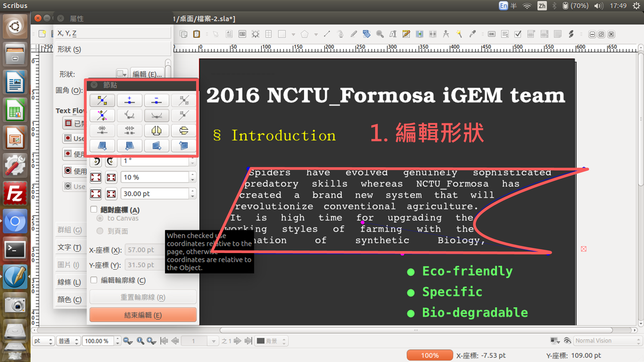Open the Terminal from the dock
644x362 pixels.
point(15,249)
